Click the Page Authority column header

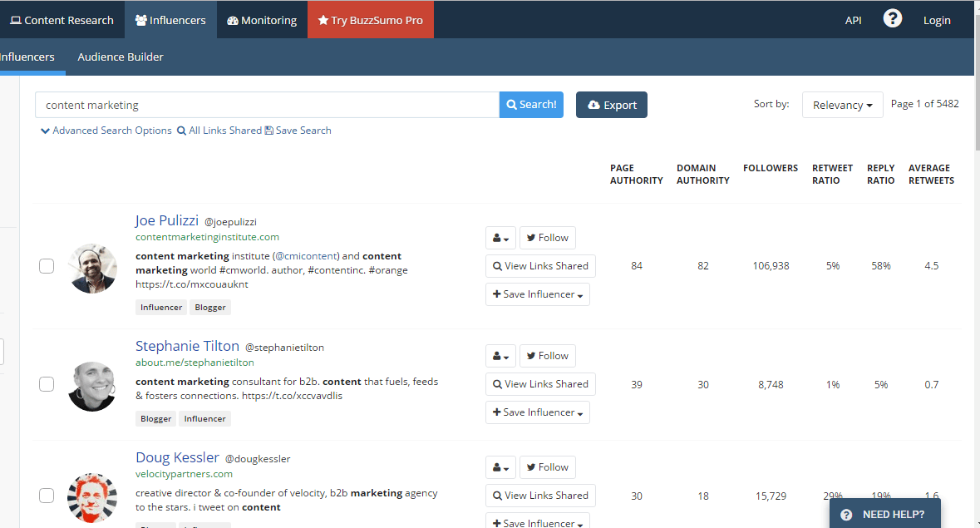click(636, 175)
